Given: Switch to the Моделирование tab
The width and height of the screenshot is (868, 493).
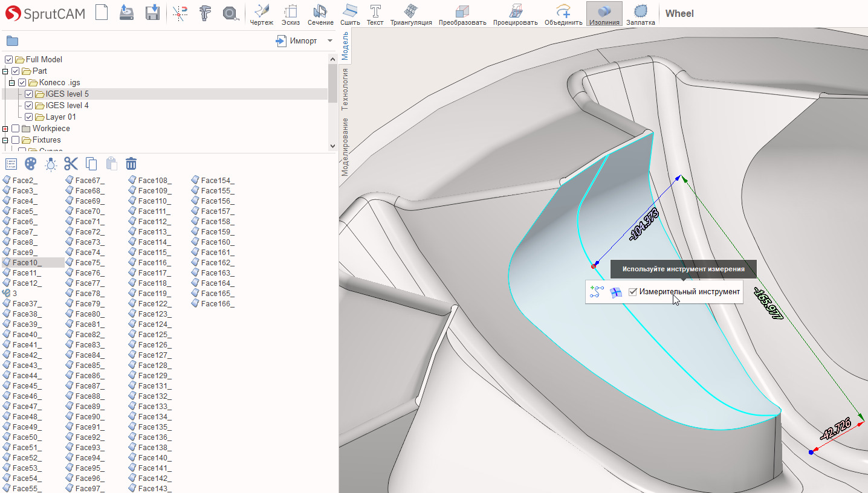Looking at the screenshot, I should (345, 146).
